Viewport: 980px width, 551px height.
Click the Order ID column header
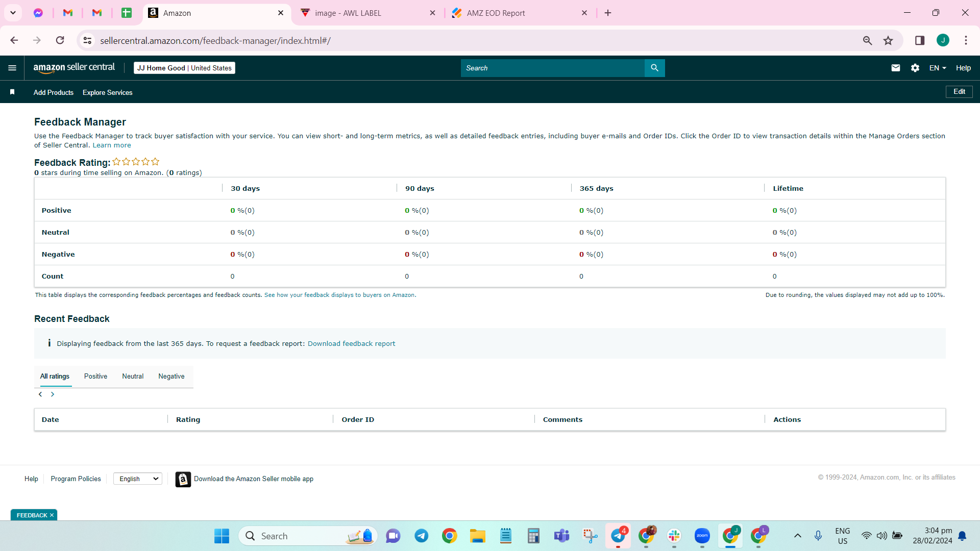point(358,419)
